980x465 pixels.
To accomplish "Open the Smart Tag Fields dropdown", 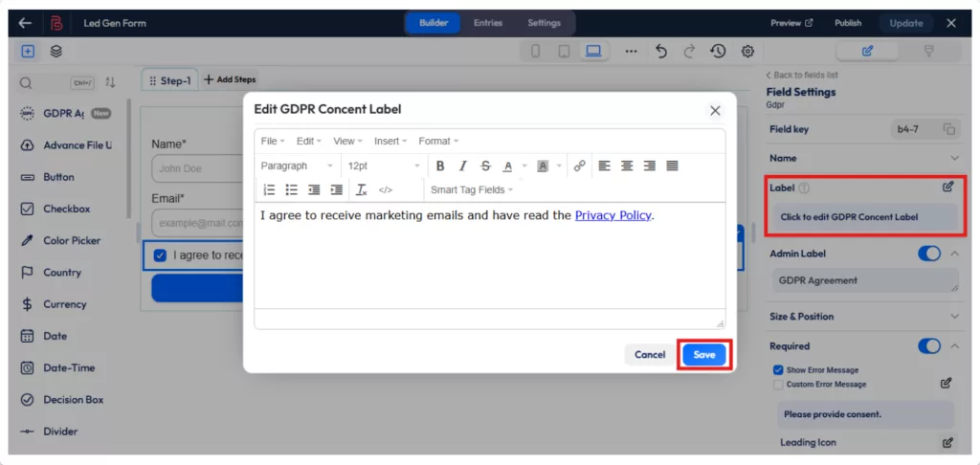I will (x=472, y=189).
